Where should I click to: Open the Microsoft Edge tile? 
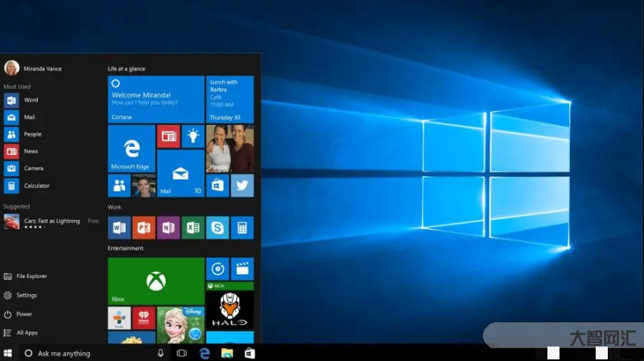(131, 148)
